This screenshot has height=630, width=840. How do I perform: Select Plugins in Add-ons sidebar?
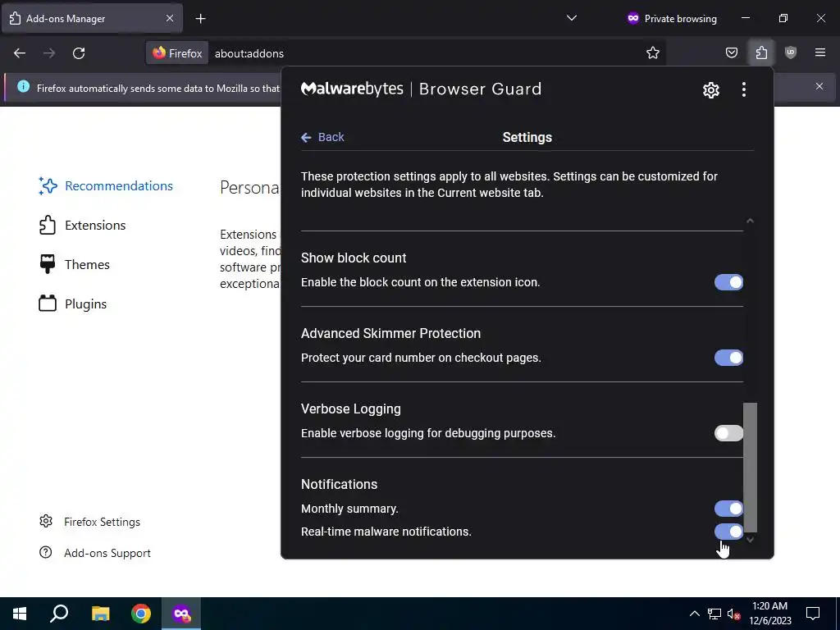tap(72, 304)
